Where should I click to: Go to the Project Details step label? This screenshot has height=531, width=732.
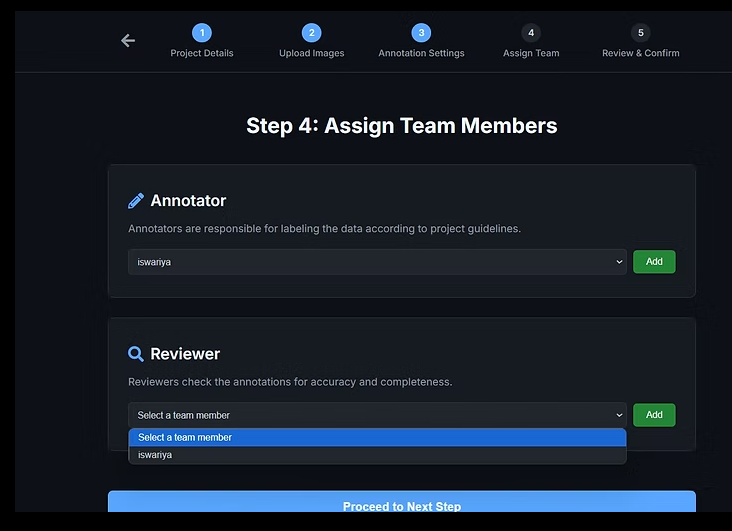202,53
